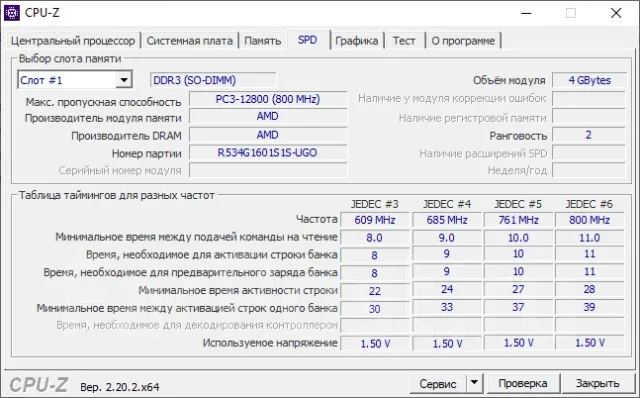Click the 800 MHz frequency cell
Screen dimensions: 640x398
[589, 220]
